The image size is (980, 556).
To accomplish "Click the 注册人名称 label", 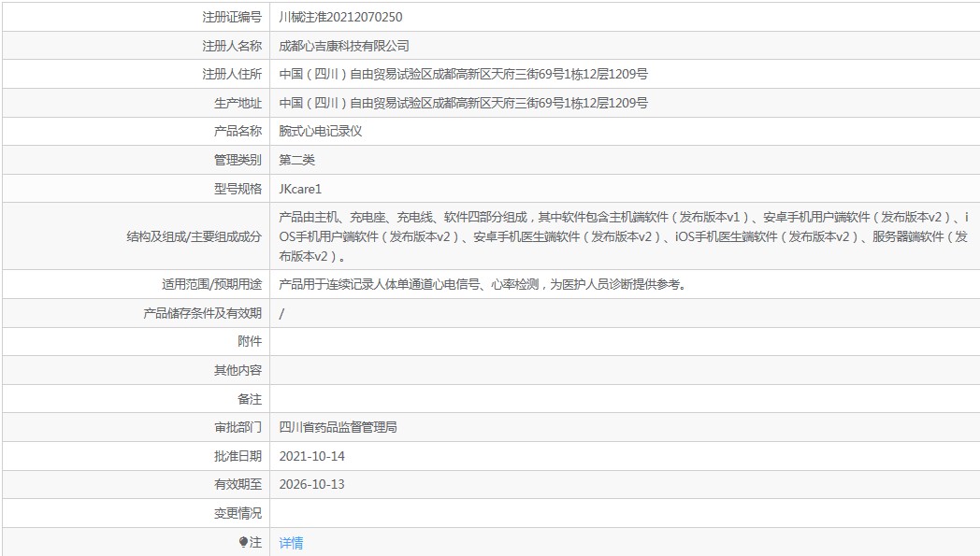I will pyautogui.click(x=232, y=46).
